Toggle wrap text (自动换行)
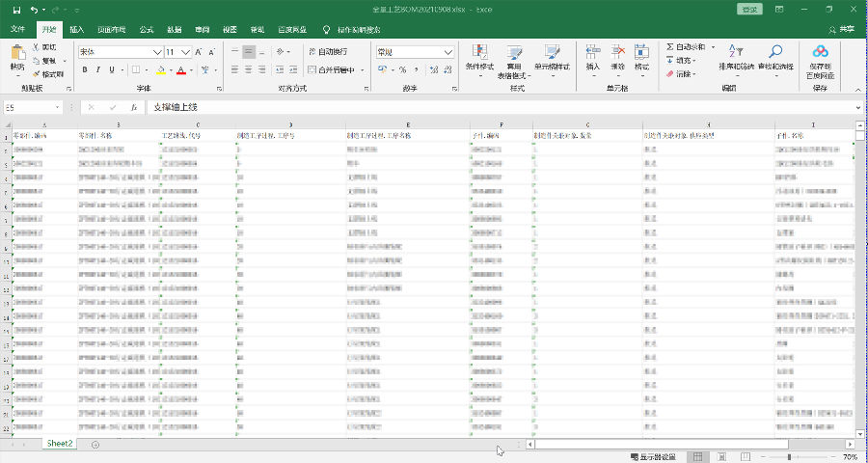Viewport: 868px width, 463px height. (328, 52)
